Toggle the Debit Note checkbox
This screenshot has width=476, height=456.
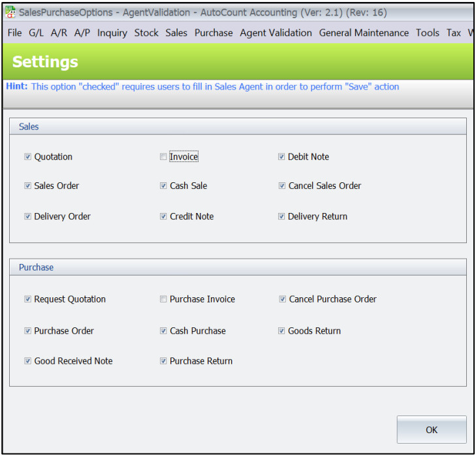281,157
